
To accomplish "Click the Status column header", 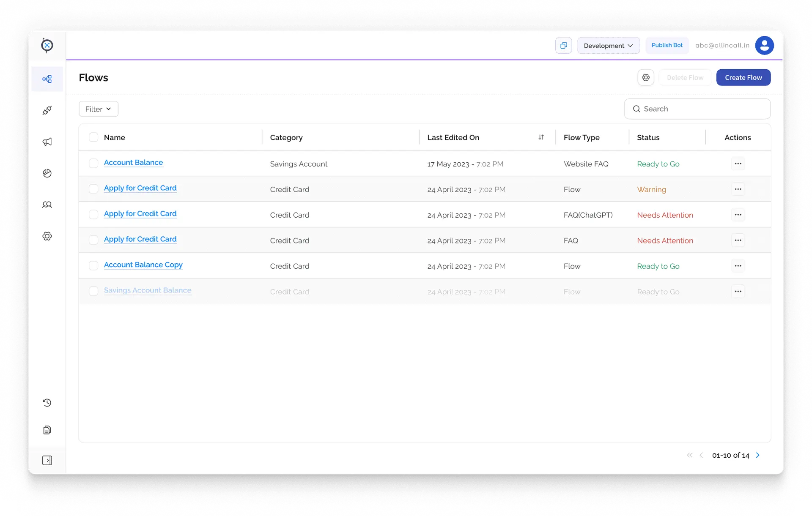I will coord(648,138).
